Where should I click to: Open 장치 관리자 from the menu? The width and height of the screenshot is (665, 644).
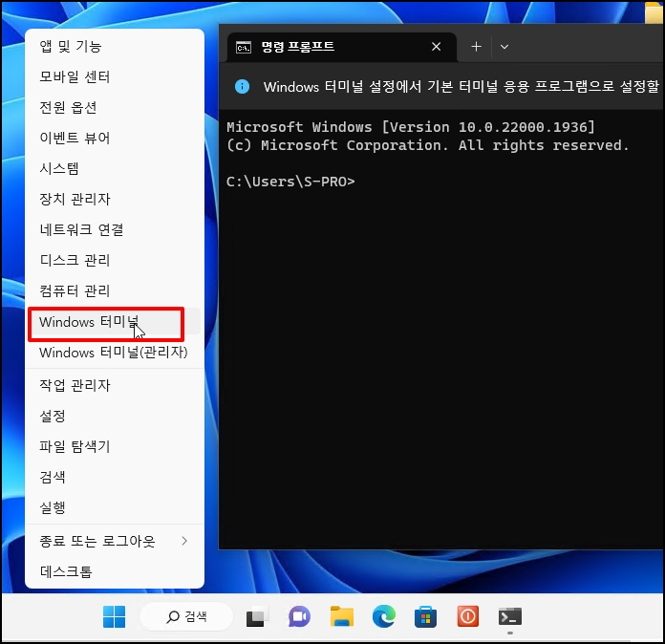coord(115,199)
